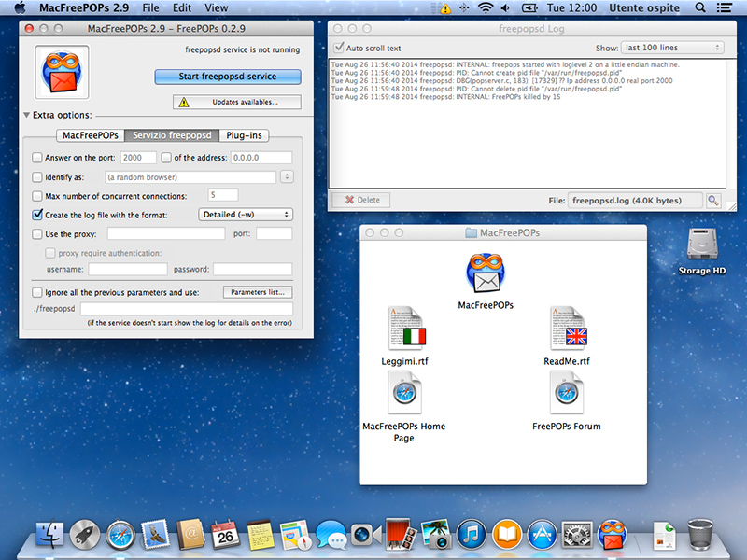Enable Max number of concurrent connections
747x560 pixels.
[x=36, y=196]
